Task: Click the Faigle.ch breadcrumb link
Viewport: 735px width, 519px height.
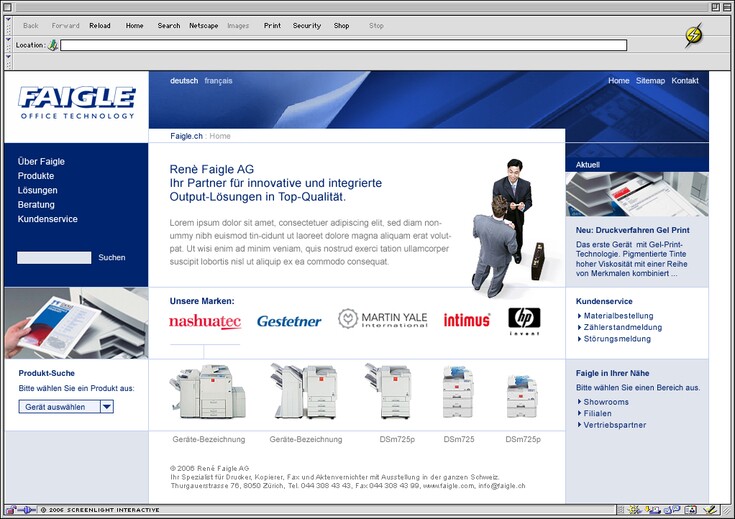Action: tap(186, 136)
